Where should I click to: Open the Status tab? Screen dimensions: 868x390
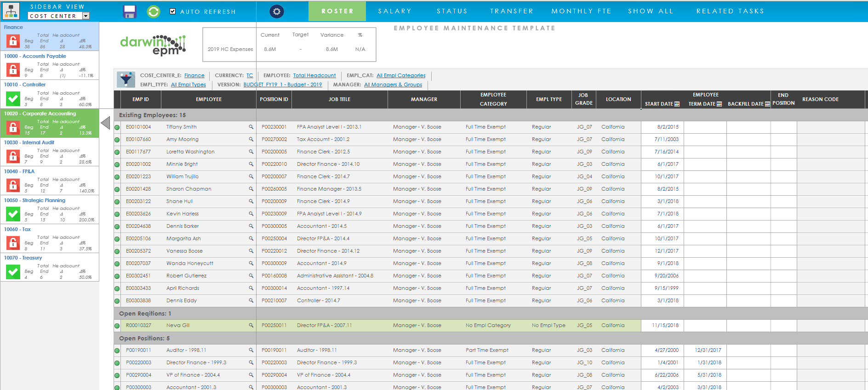coord(452,11)
